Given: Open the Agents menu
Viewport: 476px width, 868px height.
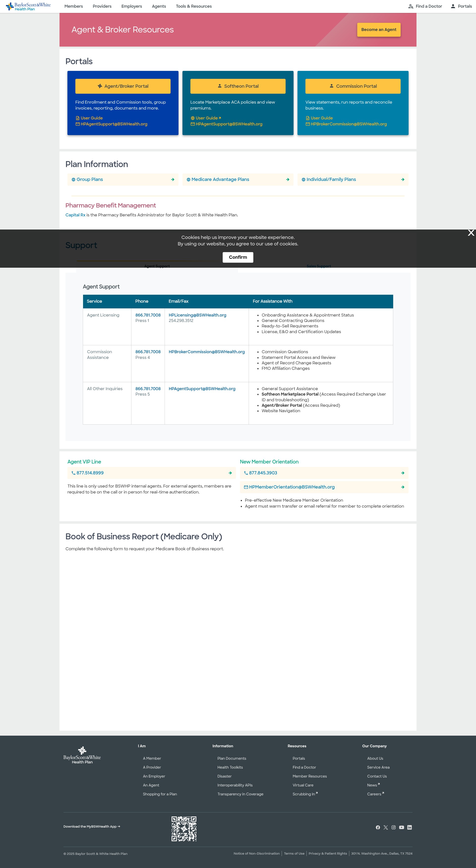Looking at the screenshot, I should (x=159, y=6).
